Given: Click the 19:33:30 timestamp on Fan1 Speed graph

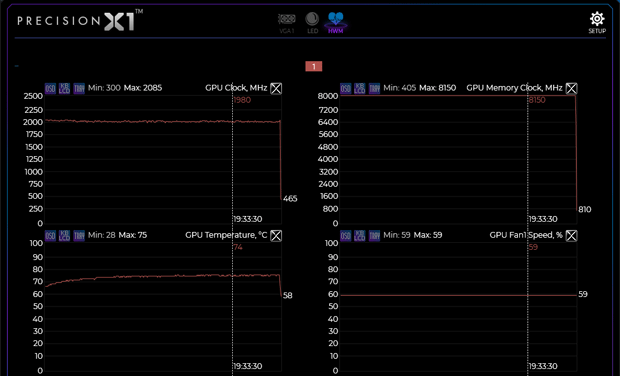Looking at the screenshot, I should coord(543,366).
